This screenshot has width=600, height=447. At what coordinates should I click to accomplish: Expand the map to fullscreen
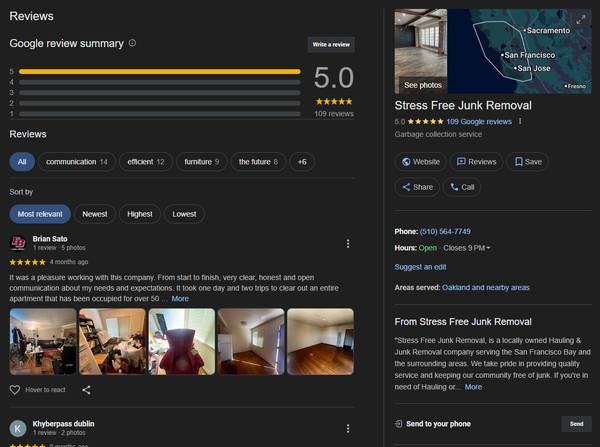tap(581, 19)
